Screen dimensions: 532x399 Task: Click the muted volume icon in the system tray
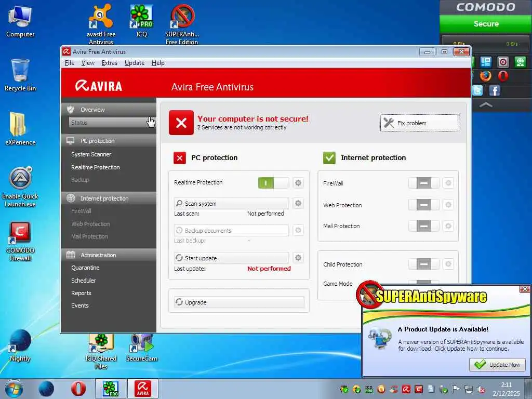point(481,389)
